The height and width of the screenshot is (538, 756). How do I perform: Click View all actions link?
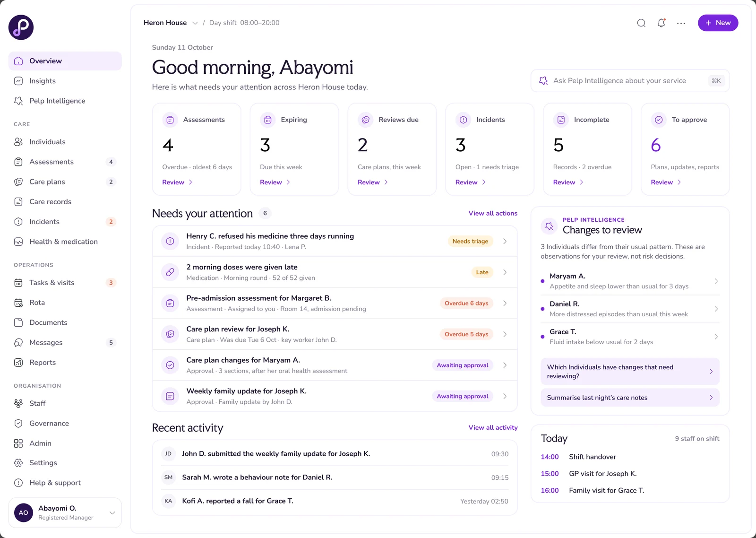coord(493,213)
